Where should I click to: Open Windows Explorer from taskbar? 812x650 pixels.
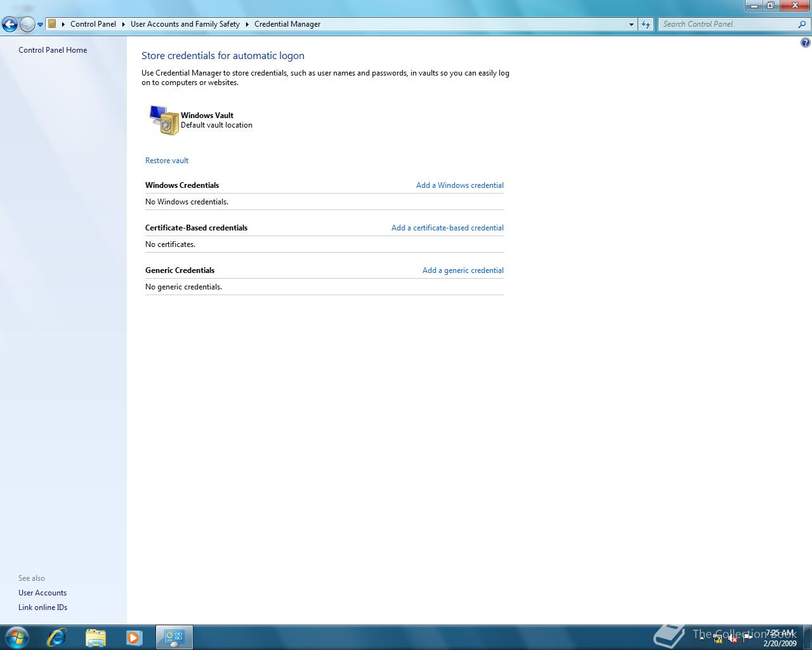coord(95,637)
